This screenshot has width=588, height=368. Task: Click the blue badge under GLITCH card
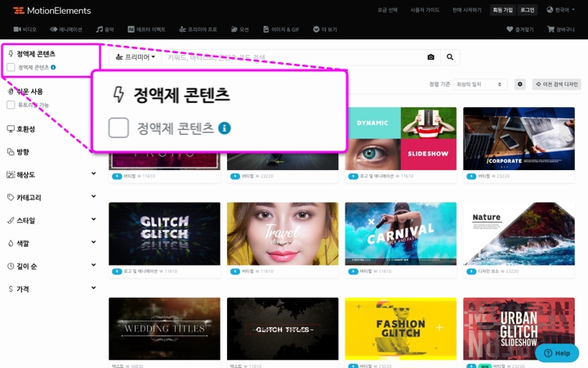(x=117, y=272)
